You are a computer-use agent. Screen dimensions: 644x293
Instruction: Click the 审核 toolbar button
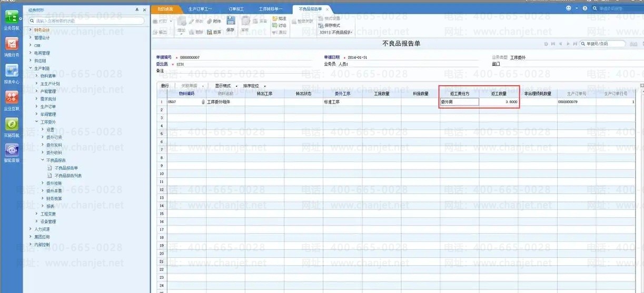tap(245, 24)
